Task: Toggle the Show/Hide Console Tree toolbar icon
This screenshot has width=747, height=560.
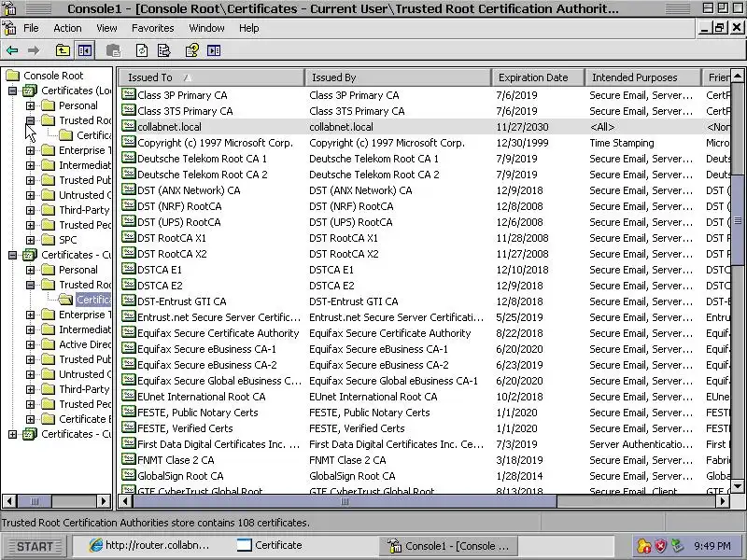Action: (85, 50)
